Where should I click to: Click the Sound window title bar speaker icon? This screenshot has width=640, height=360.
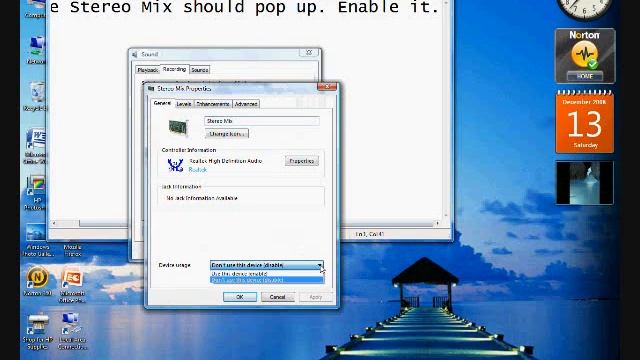pyautogui.click(x=135, y=54)
